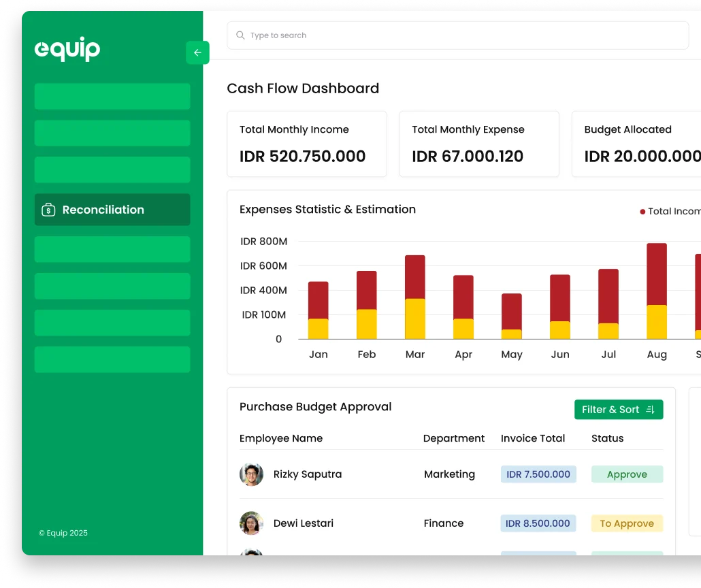Click the August bar in the chart

(x=657, y=291)
